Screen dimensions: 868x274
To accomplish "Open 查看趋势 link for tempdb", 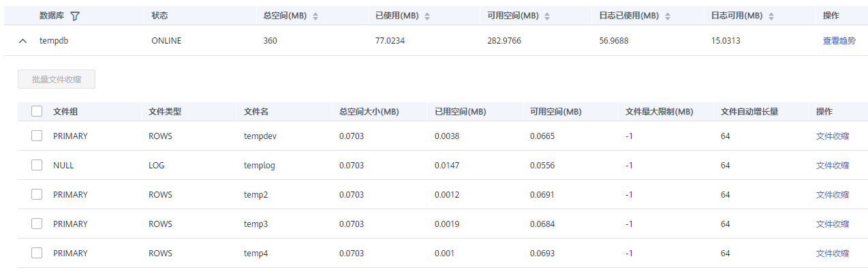I will (x=839, y=41).
